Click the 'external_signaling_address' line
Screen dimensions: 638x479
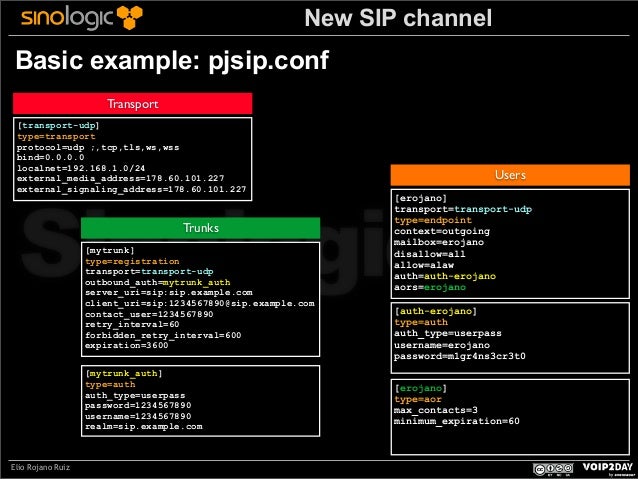click(x=131, y=189)
